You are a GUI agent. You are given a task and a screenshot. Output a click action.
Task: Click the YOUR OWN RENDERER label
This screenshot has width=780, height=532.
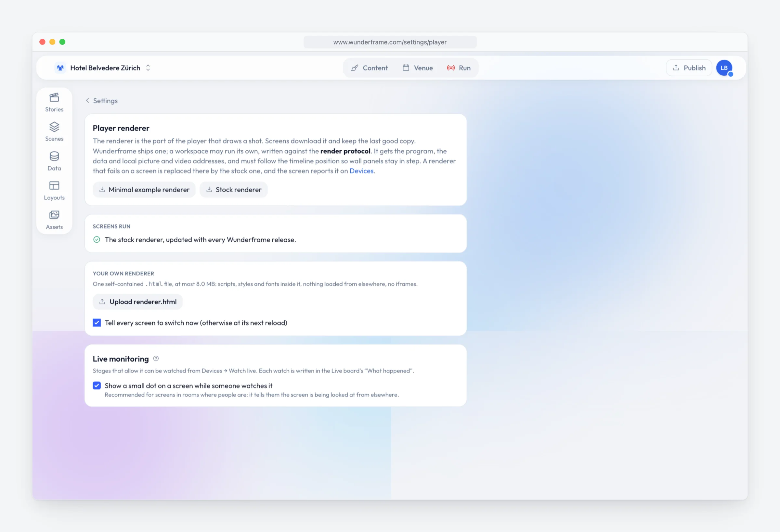(x=123, y=274)
